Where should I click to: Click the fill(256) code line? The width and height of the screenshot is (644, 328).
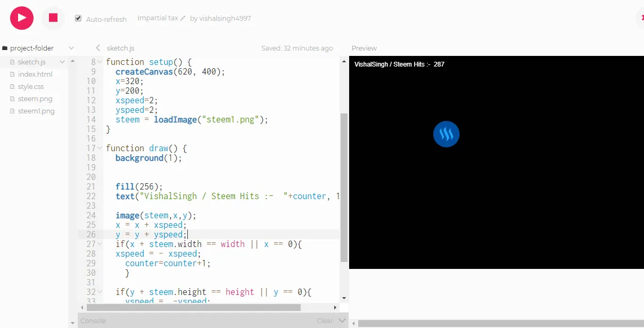point(139,187)
